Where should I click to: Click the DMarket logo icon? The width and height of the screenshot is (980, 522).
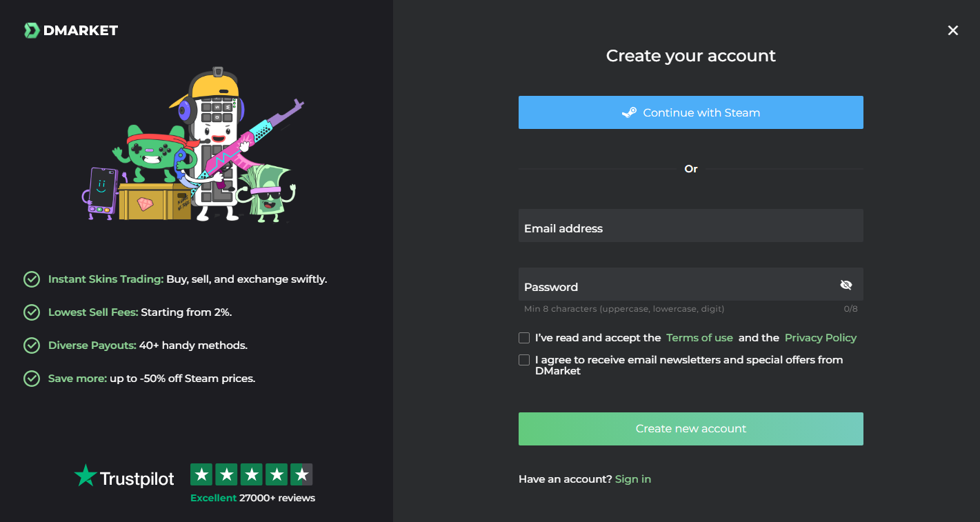[32, 30]
